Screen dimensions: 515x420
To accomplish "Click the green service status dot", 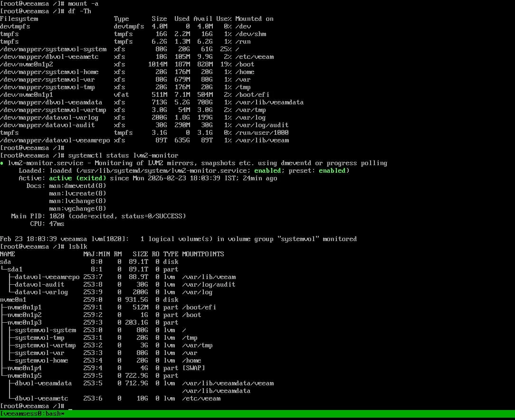I will (2, 163).
